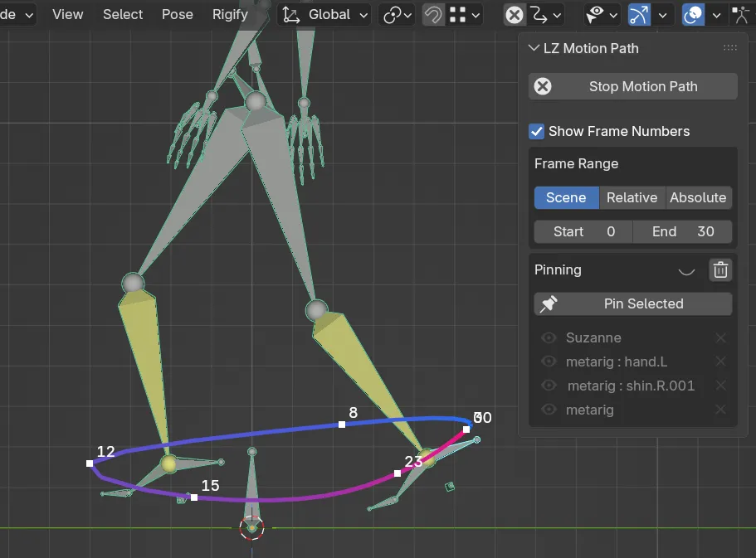Image resolution: width=756 pixels, height=558 pixels.
Task: Open the overlays options dropdown arrow
Action: [x=716, y=15]
